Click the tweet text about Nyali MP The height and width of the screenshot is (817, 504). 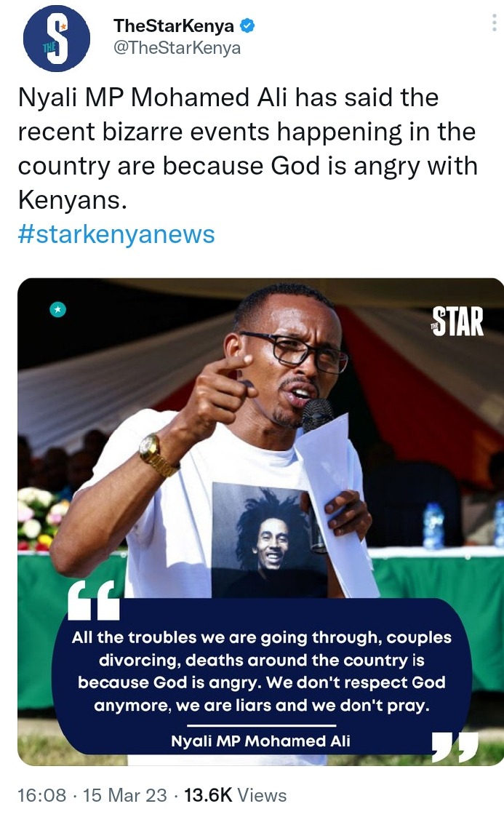248,148
